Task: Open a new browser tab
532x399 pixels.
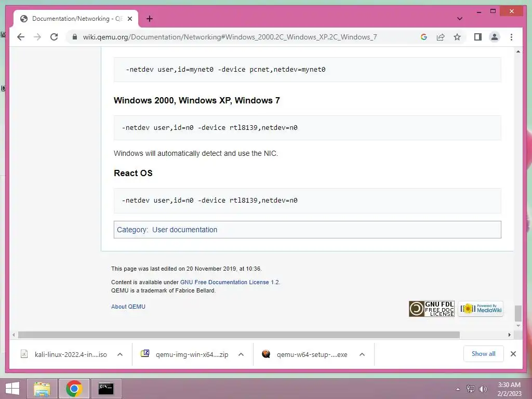Action: click(x=150, y=19)
